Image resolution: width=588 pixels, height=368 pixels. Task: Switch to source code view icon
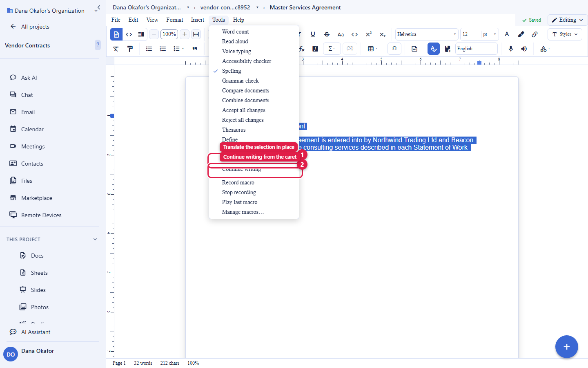tap(129, 34)
